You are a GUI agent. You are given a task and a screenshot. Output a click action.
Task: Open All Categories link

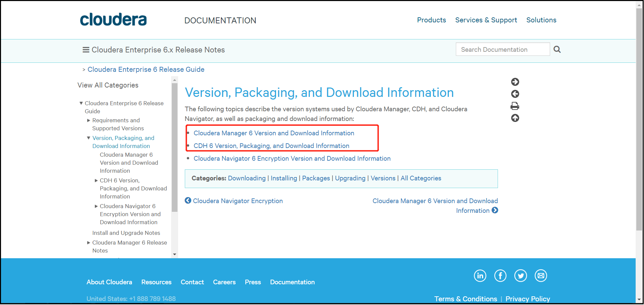click(421, 178)
